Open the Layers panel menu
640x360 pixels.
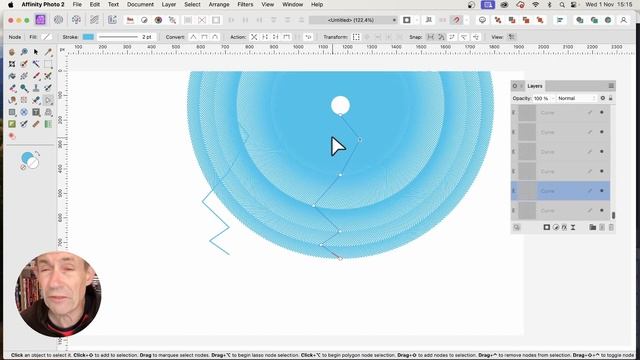[x=611, y=86]
